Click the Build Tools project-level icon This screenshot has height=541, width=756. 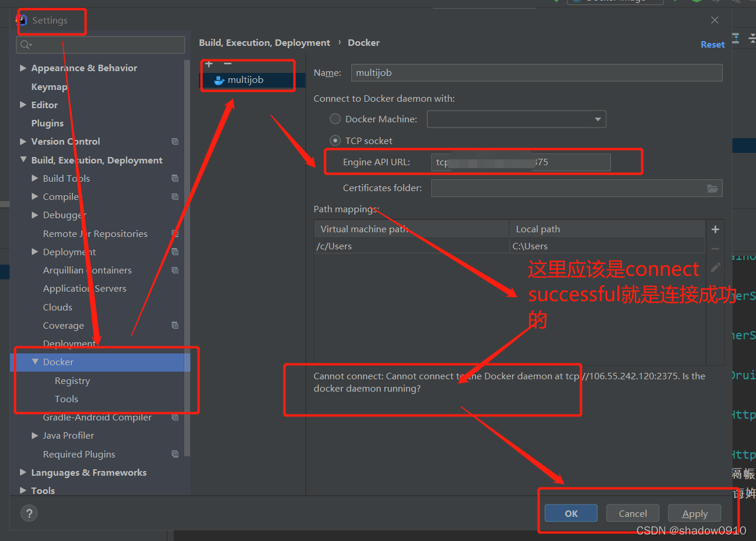175,178
